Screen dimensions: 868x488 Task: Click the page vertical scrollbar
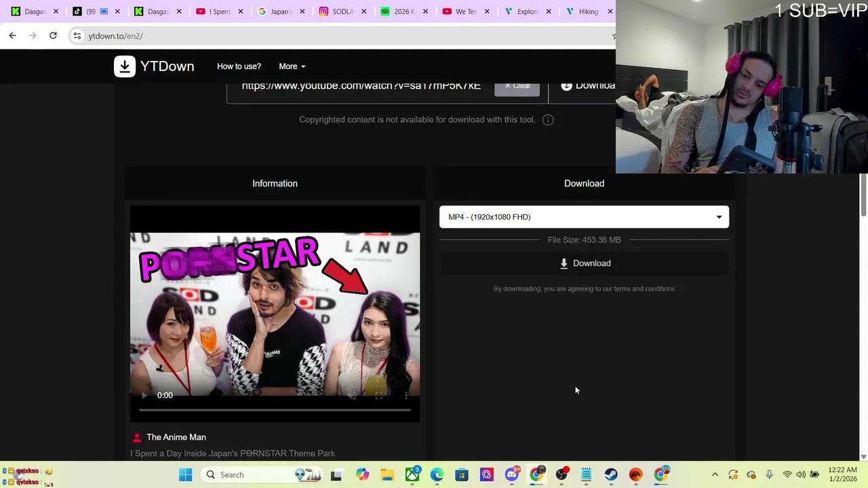coord(863,196)
